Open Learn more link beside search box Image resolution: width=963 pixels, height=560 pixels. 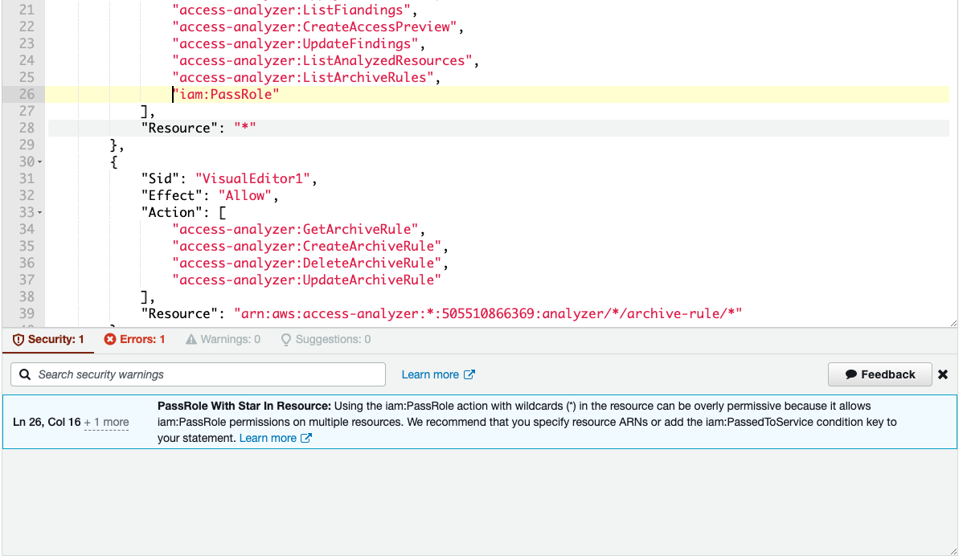pyautogui.click(x=430, y=374)
